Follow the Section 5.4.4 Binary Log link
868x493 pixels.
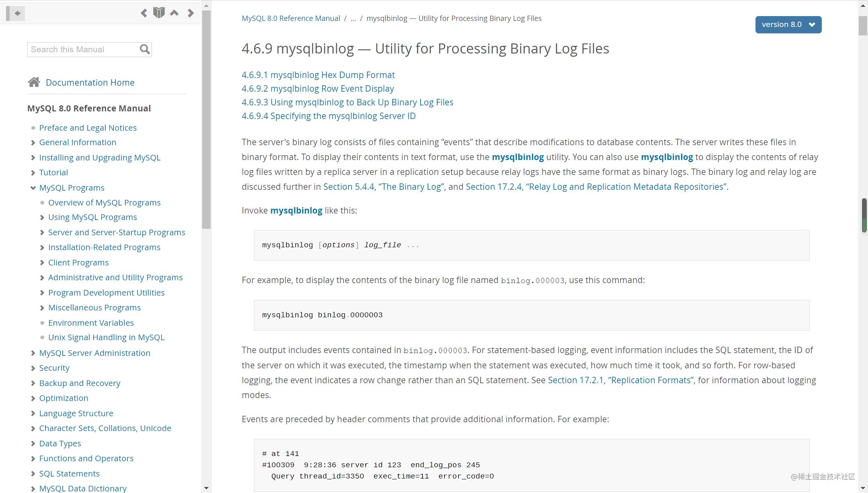tap(383, 187)
